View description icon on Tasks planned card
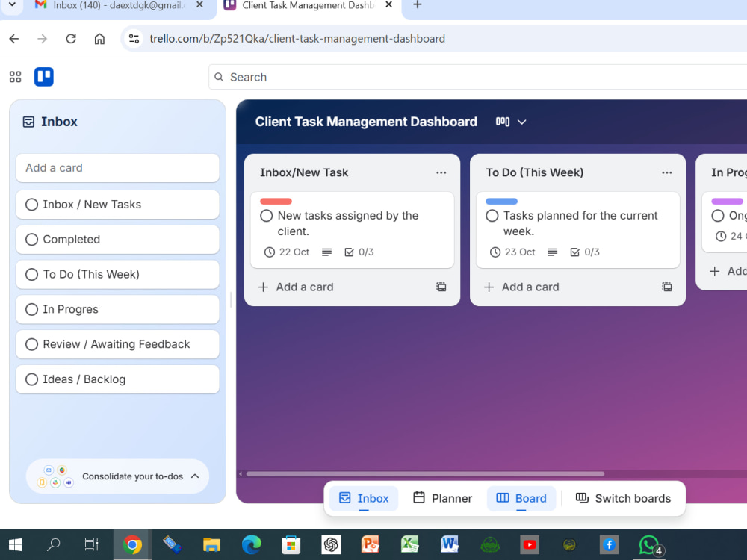 pyautogui.click(x=552, y=252)
